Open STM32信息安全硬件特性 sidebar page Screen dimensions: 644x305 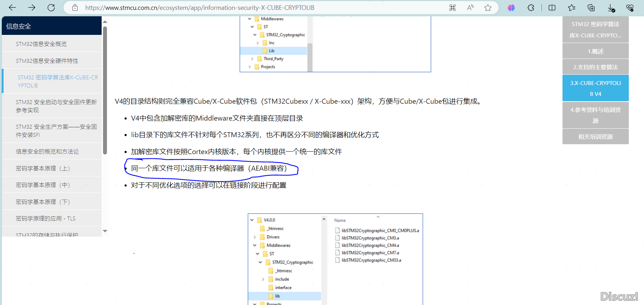pos(52,61)
